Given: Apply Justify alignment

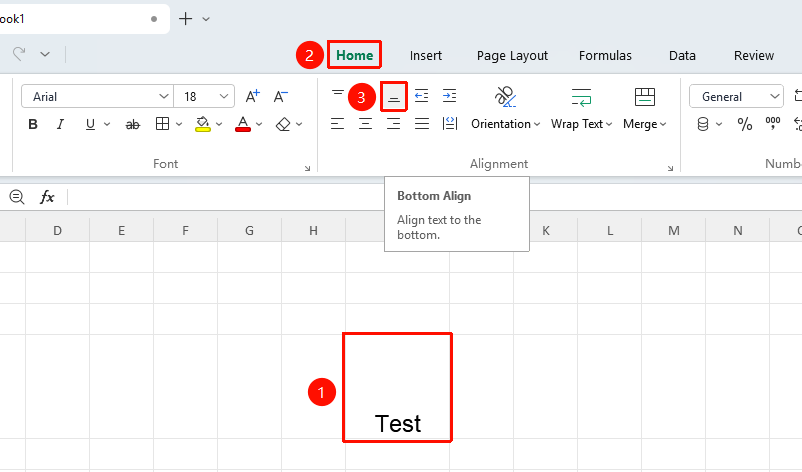Looking at the screenshot, I should coord(421,124).
